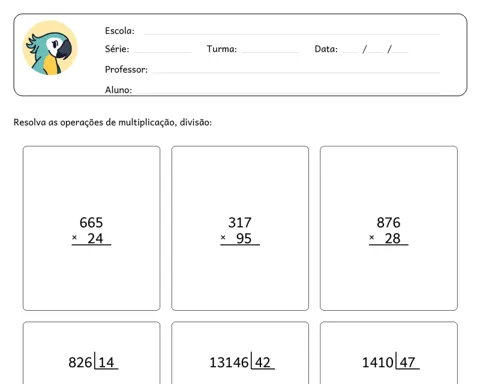Select the 826 ÷ 14 division problem
Screen dimensions: 480x384
point(91,353)
